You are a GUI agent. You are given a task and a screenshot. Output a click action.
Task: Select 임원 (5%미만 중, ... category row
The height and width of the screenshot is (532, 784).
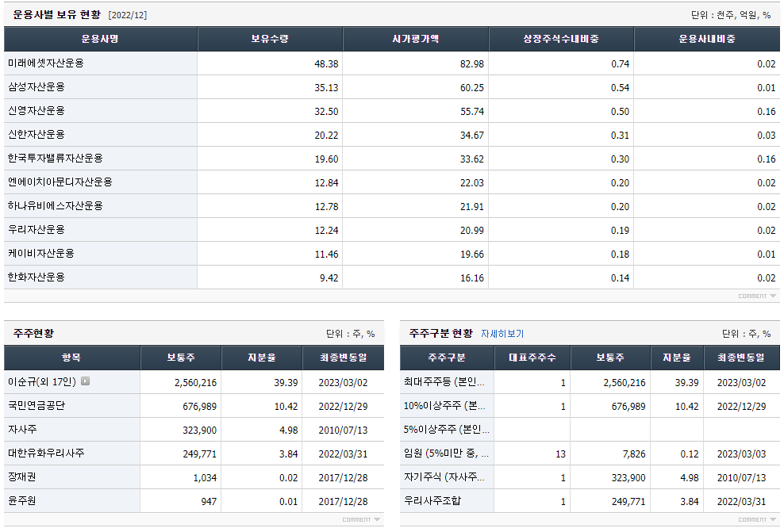[x=447, y=454]
